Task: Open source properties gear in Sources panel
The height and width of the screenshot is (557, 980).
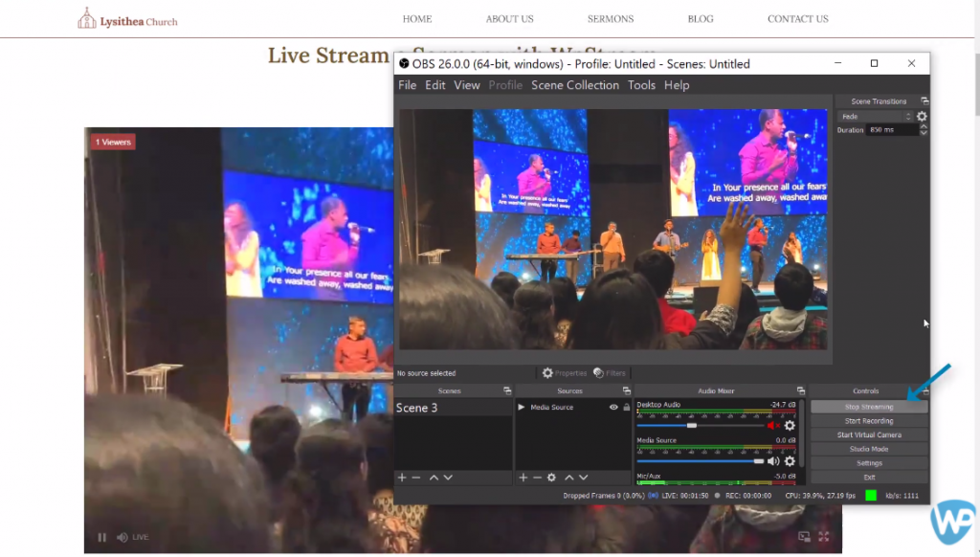Action: [x=551, y=478]
